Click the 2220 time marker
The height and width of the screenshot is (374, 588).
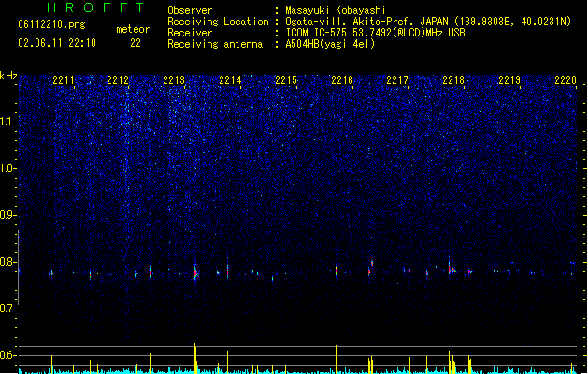566,80
